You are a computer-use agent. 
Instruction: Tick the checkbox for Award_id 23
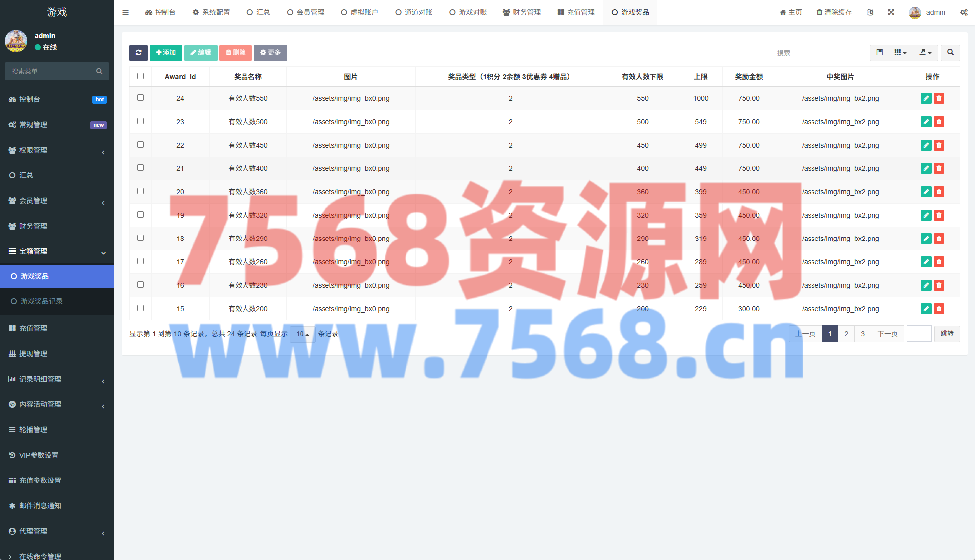click(140, 121)
